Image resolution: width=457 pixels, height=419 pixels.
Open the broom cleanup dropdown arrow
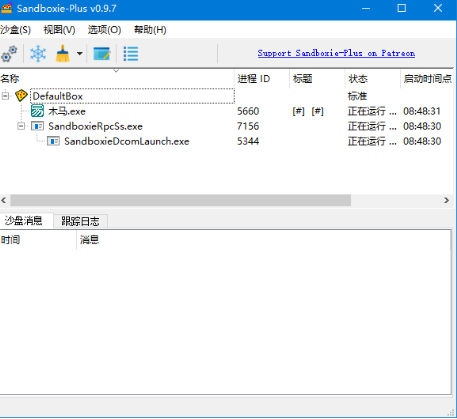point(80,53)
